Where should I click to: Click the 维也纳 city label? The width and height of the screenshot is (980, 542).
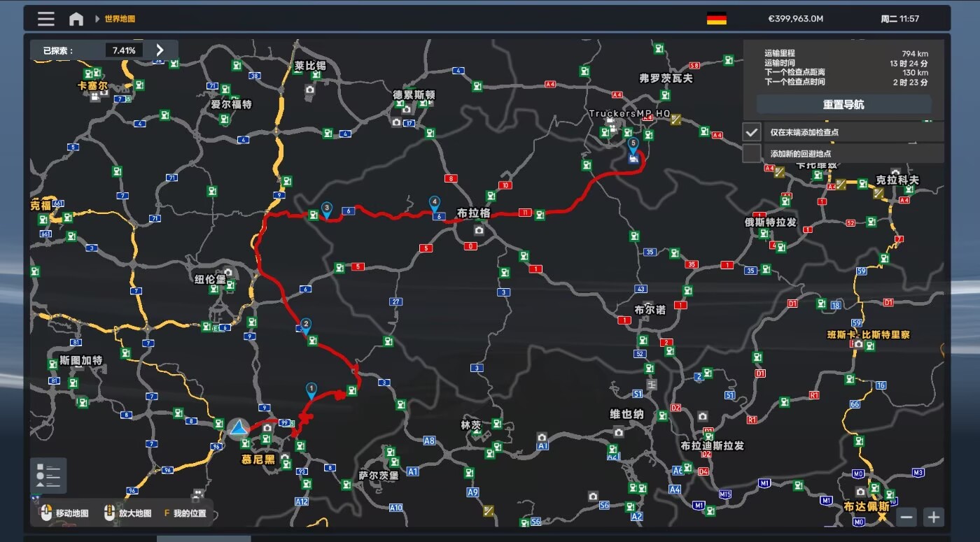(626, 414)
